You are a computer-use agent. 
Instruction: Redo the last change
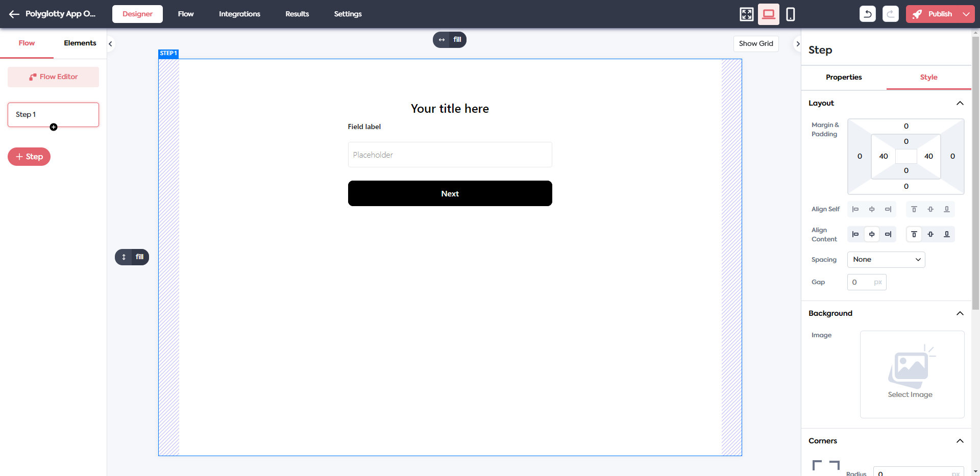(891, 14)
